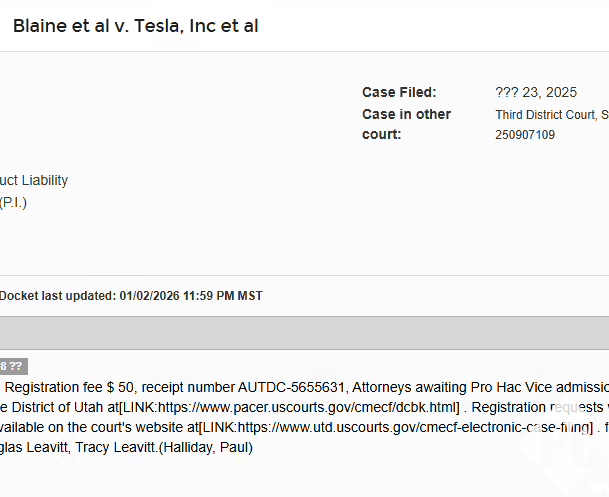Screen dimensions: 609x497
Task: Click the gray docket header bar
Action: coord(304,333)
